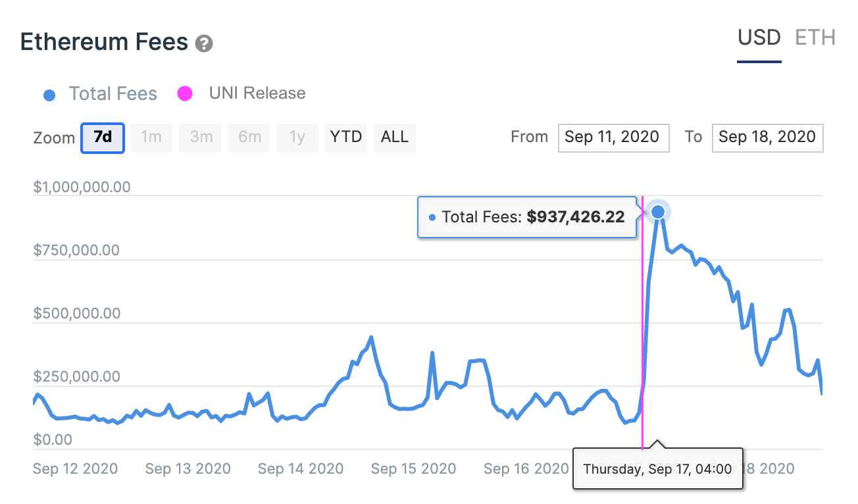858x504 pixels.
Task: Select the 1m zoom range
Action: pos(151,138)
